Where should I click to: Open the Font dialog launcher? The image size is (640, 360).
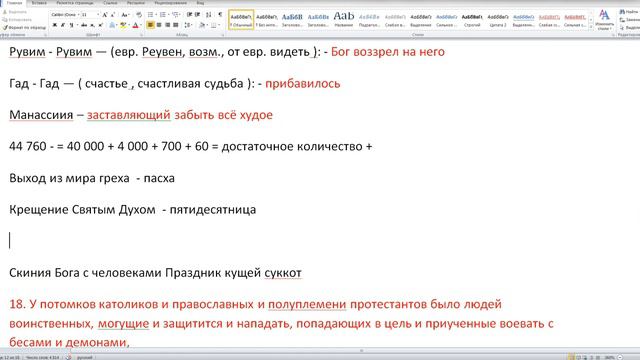click(141, 35)
